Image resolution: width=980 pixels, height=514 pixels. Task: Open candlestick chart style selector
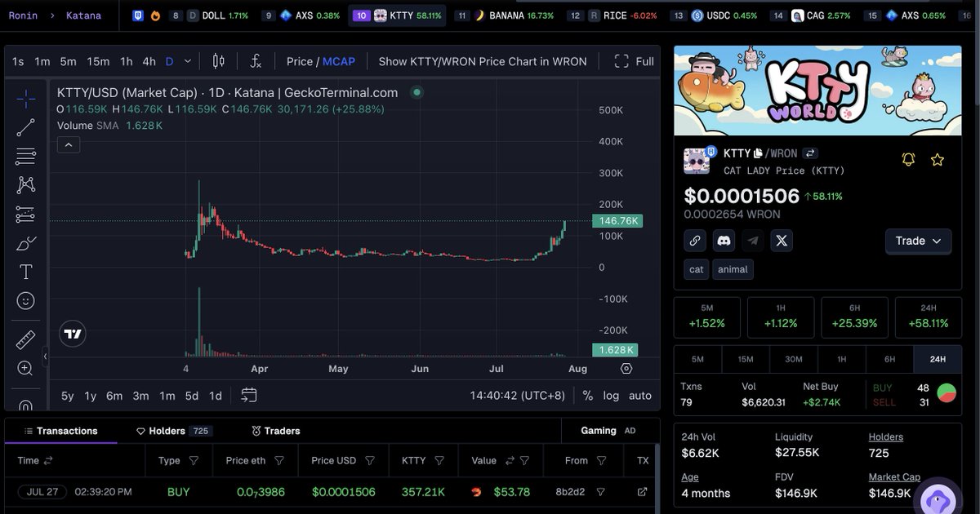218,61
